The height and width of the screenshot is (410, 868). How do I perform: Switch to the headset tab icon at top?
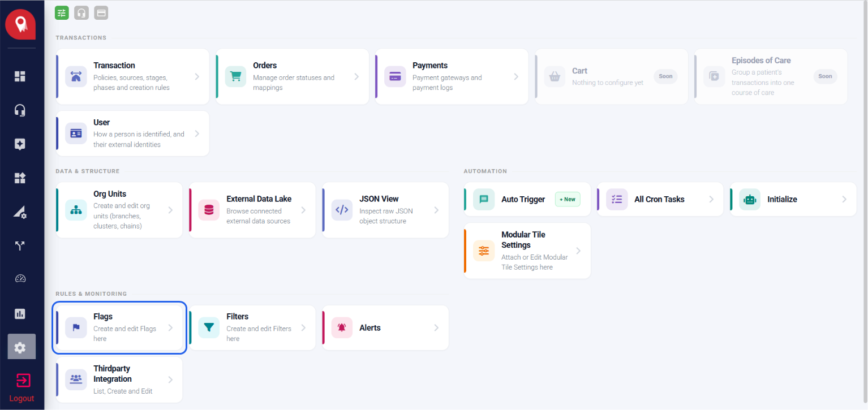[81, 13]
